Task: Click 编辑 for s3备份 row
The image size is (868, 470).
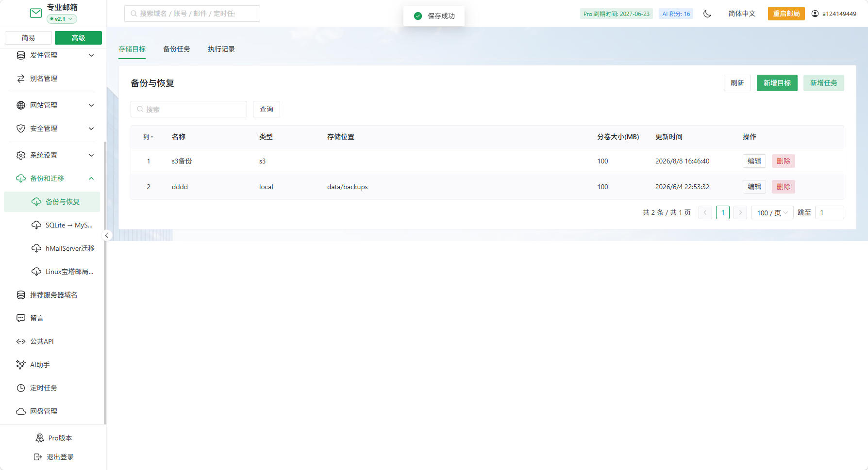Action: point(754,161)
